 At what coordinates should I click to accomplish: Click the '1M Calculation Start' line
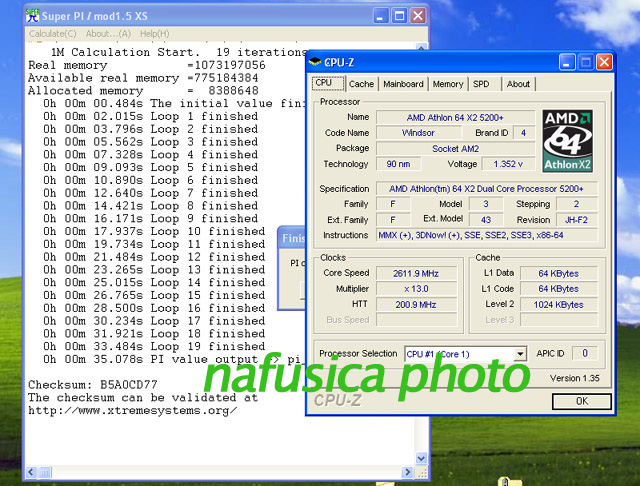tap(178, 52)
